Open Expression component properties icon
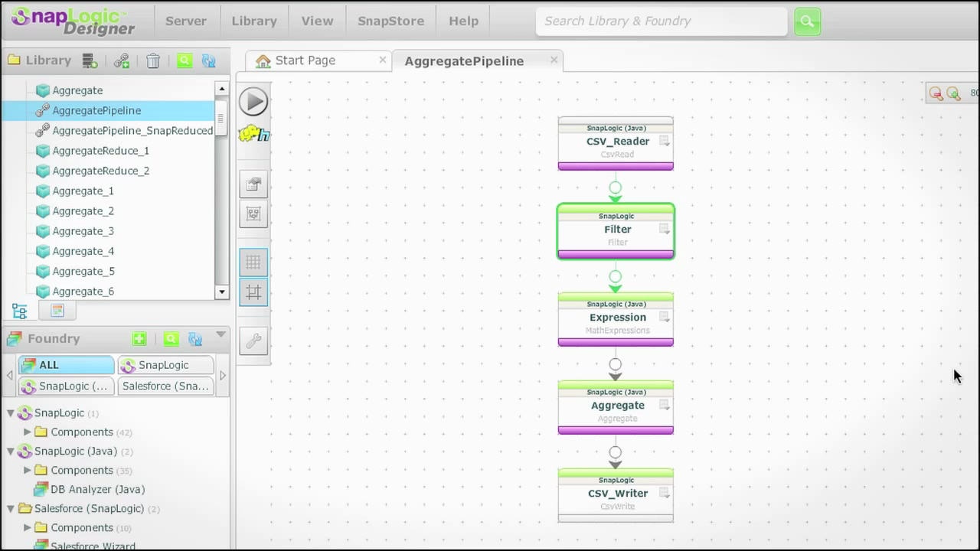The image size is (980, 551). (665, 318)
